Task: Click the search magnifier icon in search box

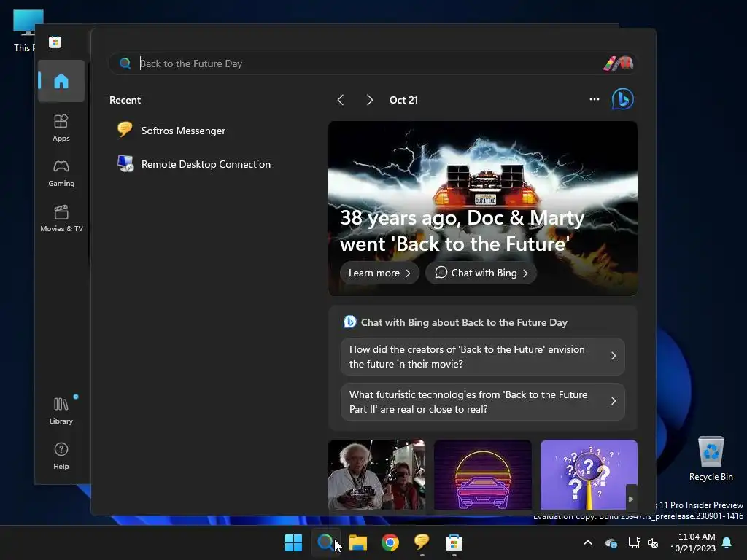Action: [125, 63]
